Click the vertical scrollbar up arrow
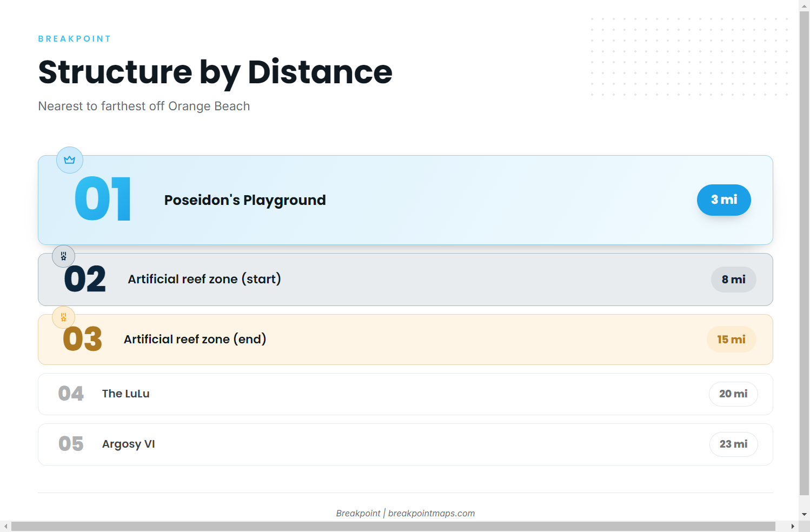This screenshot has width=810, height=532. tap(805, 5)
